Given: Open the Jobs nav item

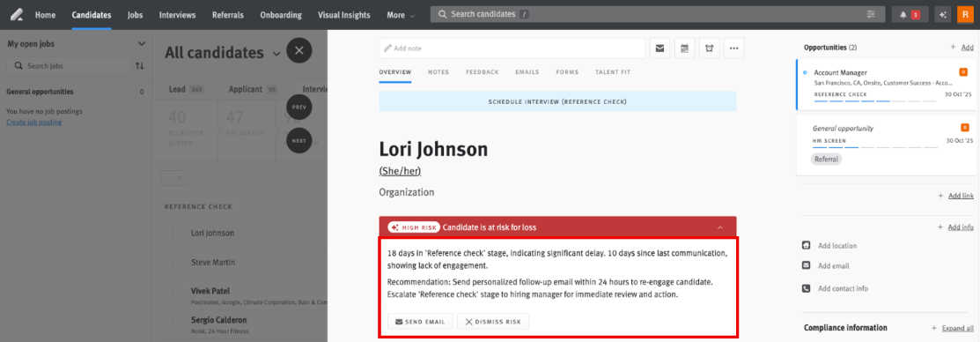Looking at the screenshot, I should click(135, 15).
